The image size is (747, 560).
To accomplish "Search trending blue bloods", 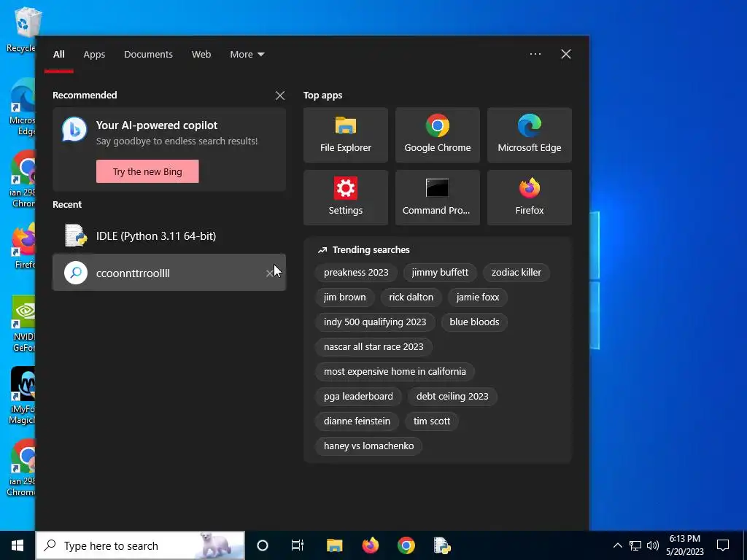I will coord(474,322).
